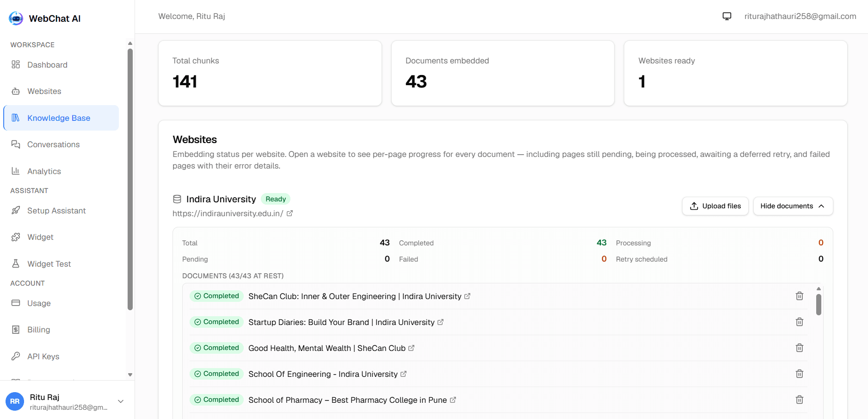The width and height of the screenshot is (868, 419).
Task: Go to the Usage page
Action: point(61,303)
